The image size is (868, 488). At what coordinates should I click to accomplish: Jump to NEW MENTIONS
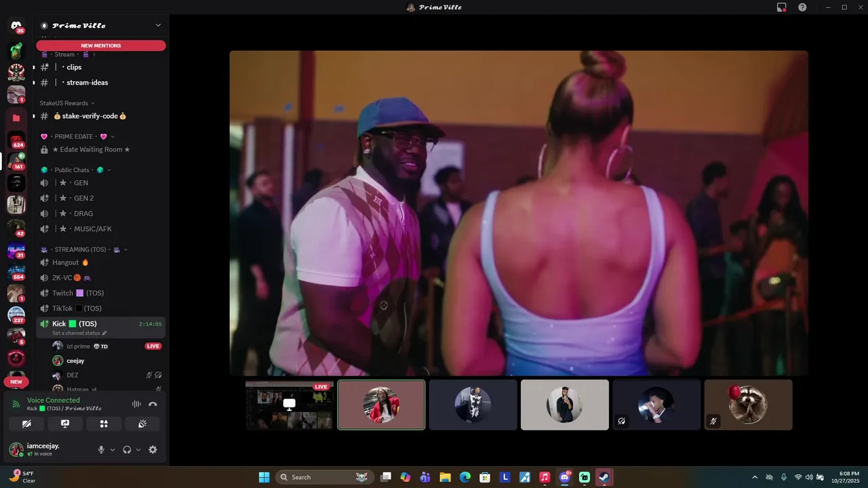pyautogui.click(x=101, y=45)
